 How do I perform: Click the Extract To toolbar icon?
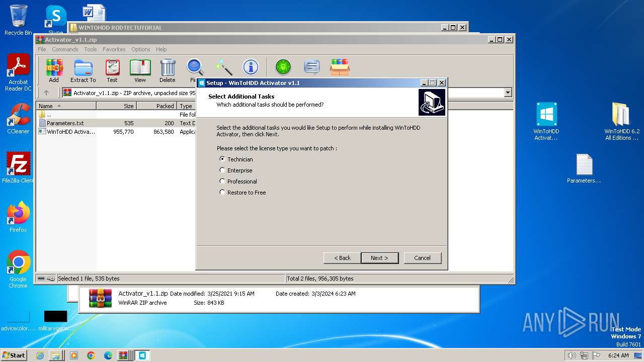click(83, 70)
